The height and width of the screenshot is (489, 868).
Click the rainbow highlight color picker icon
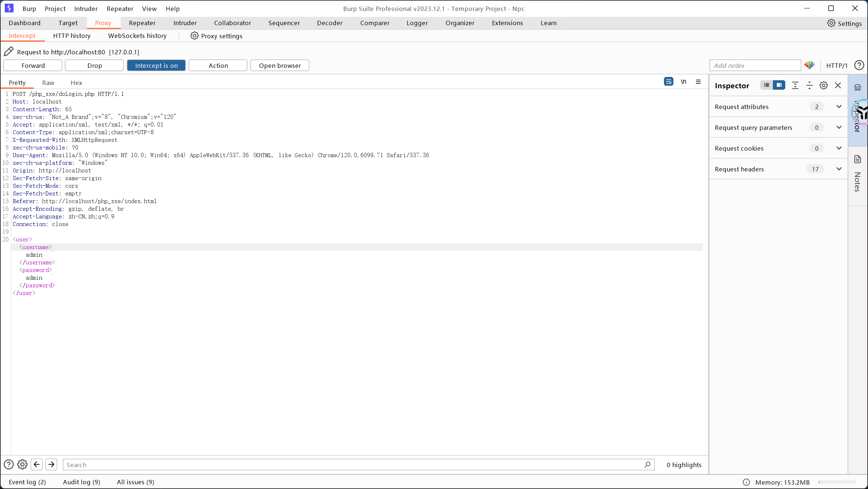click(x=809, y=65)
